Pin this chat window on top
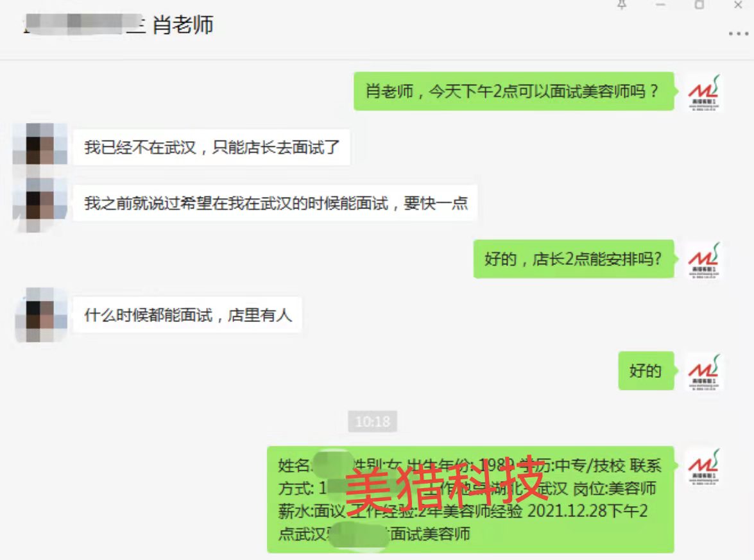754x560 pixels. [622, 4]
